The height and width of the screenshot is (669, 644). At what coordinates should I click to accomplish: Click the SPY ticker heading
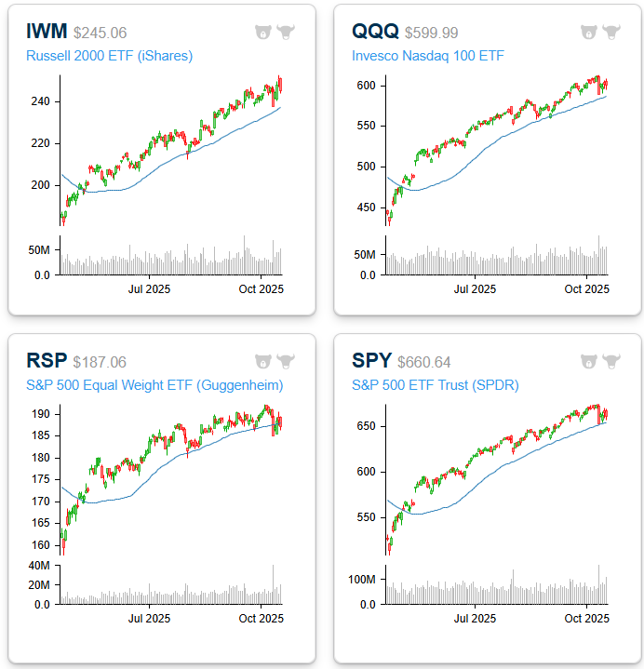[x=371, y=361]
